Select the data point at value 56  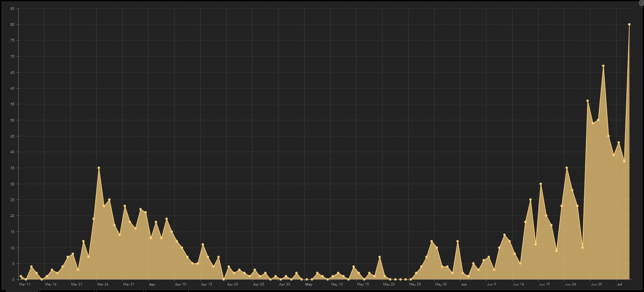587,101
